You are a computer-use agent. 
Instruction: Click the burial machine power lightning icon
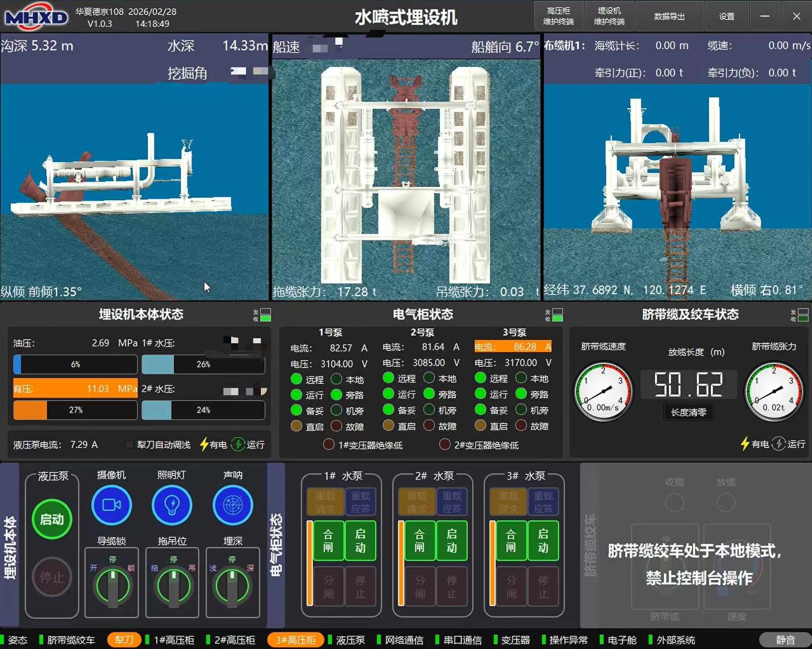(204, 444)
